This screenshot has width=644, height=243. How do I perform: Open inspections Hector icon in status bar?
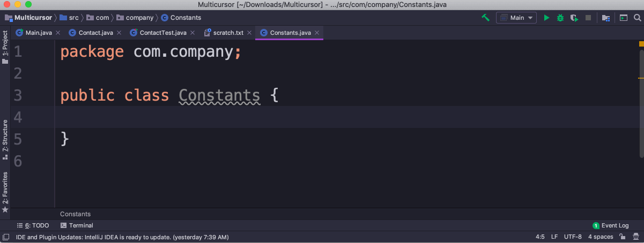pyautogui.click(x=636, y=237)
